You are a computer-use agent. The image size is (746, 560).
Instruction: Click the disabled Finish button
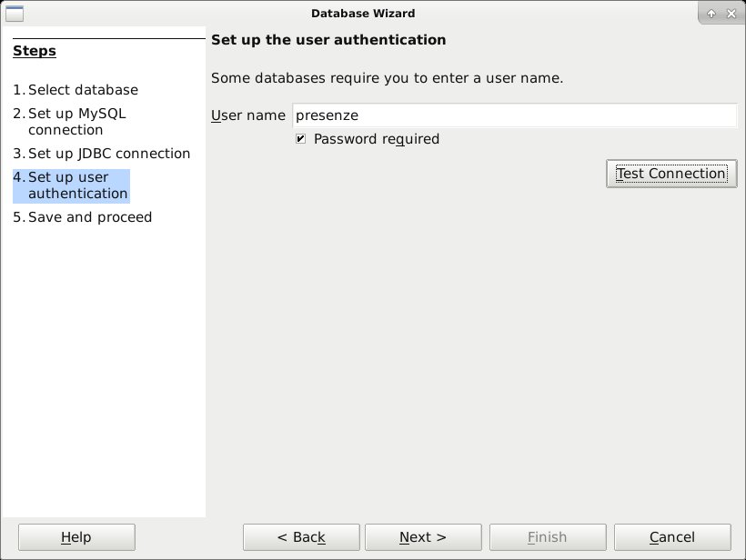click(548, 536)
